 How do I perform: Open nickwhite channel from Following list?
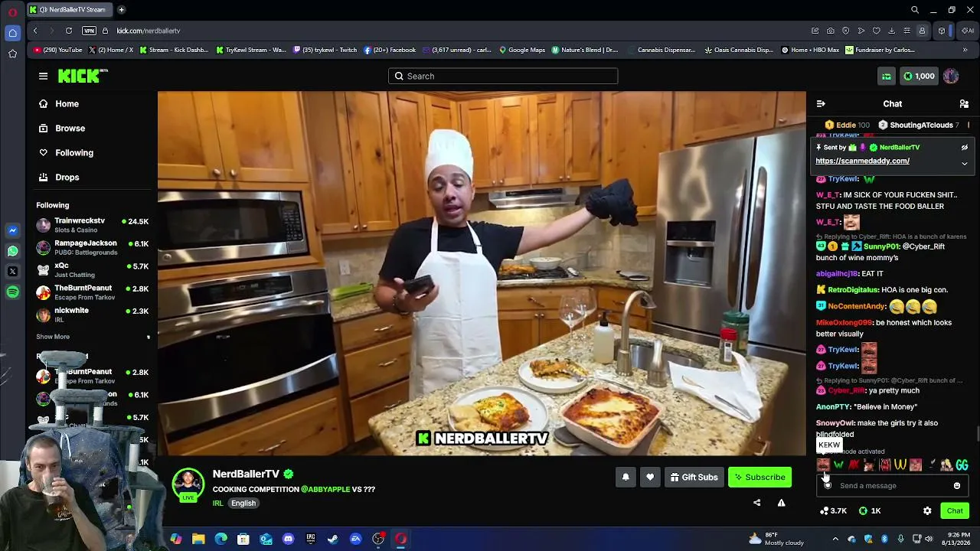click(92, 314)
